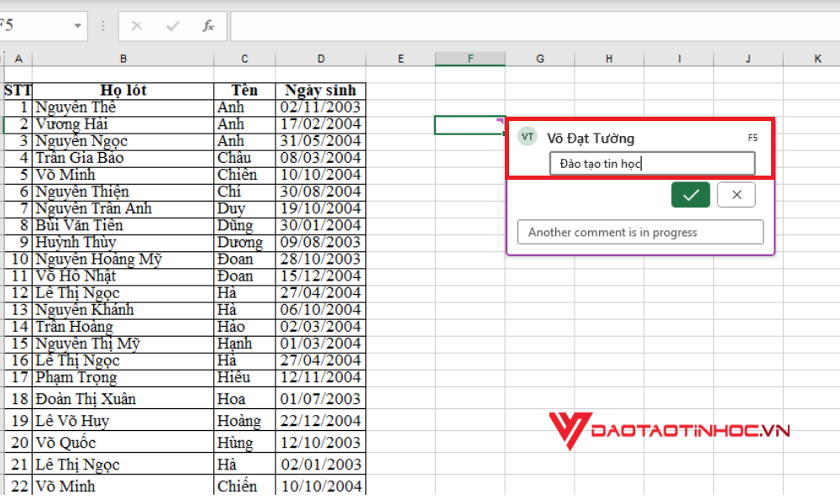840x504 pixels.
Task: Select the column D header
Action: click(321, 58)
